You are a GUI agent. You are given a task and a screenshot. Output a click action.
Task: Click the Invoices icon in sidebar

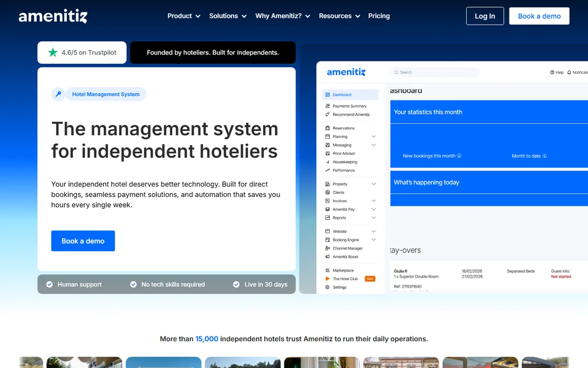click(x=327, y=201)
